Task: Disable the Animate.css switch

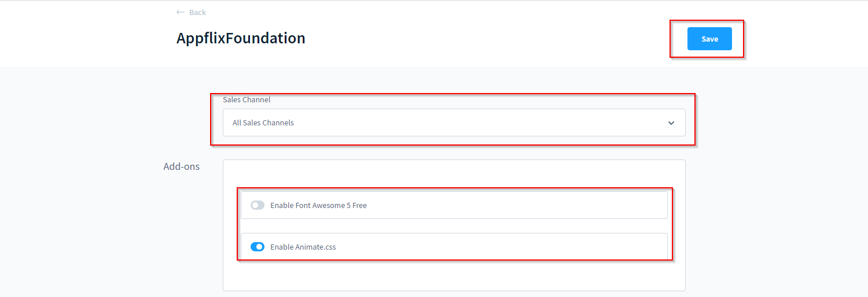Action: (258, 247)
